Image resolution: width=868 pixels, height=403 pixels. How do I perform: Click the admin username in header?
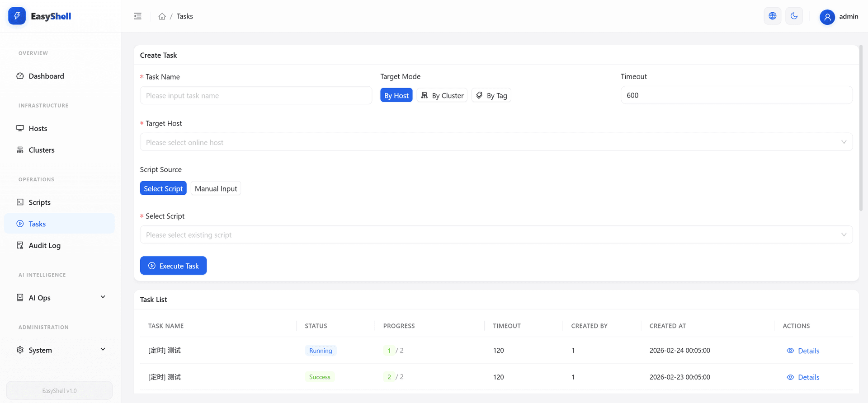[849, 16]
